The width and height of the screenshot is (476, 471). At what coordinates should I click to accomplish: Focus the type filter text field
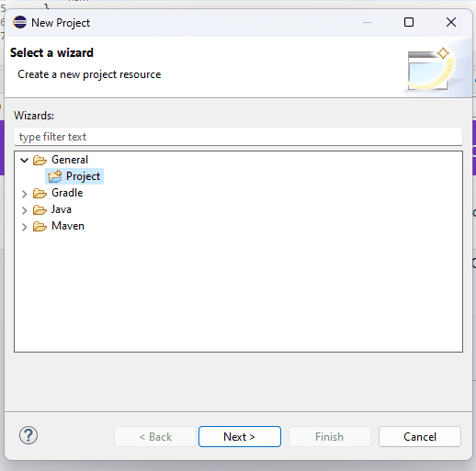[238, 137]
